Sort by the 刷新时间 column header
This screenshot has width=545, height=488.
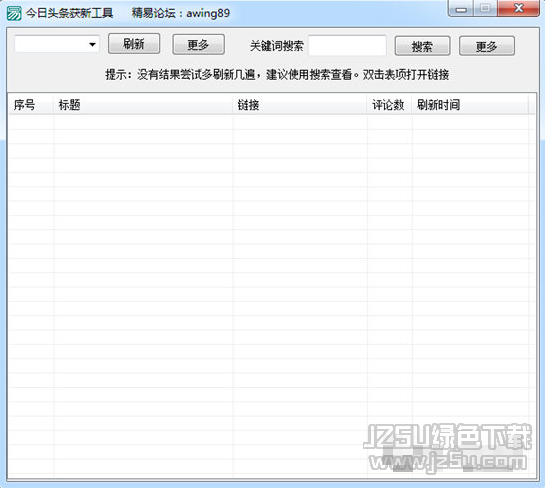pos(470,105)
